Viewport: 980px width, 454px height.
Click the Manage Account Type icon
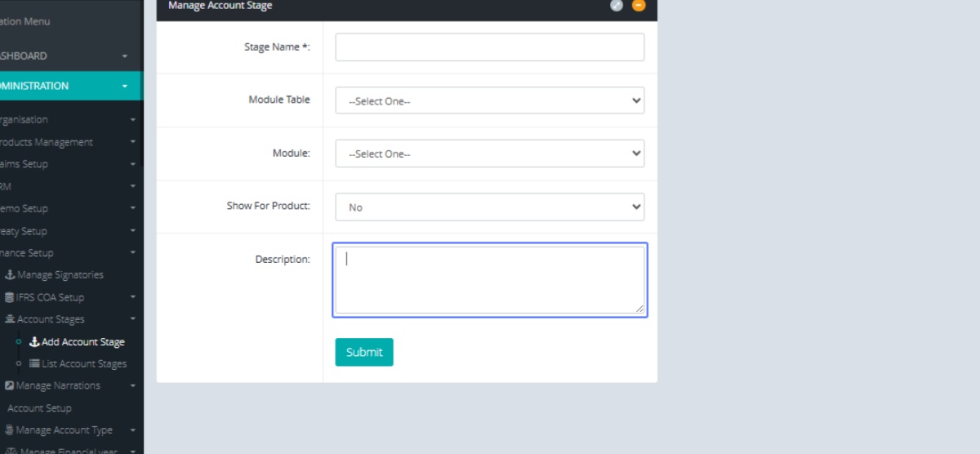[10, 430]
